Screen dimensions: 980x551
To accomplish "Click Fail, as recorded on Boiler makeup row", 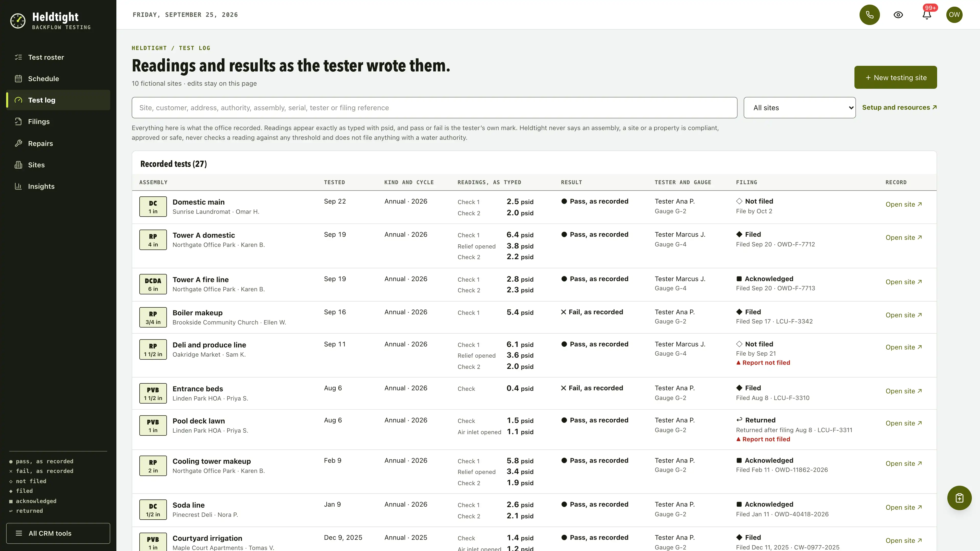I will coord(592,312).
